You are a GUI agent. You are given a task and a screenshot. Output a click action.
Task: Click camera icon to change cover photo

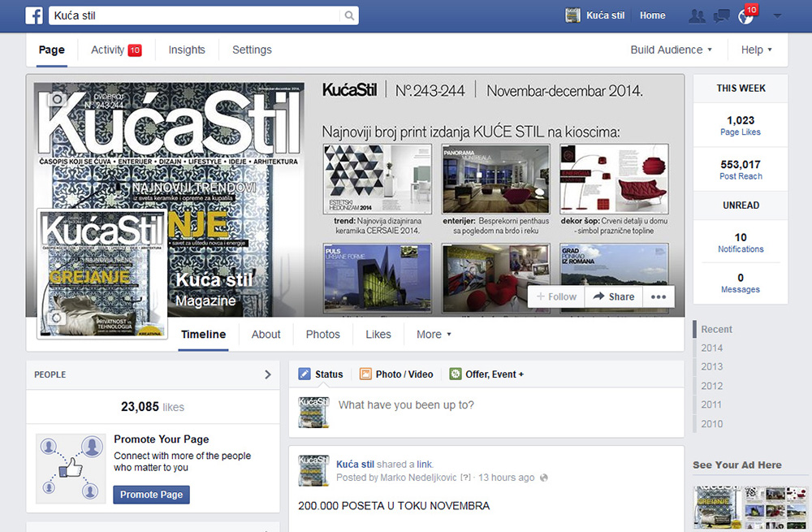57,99
